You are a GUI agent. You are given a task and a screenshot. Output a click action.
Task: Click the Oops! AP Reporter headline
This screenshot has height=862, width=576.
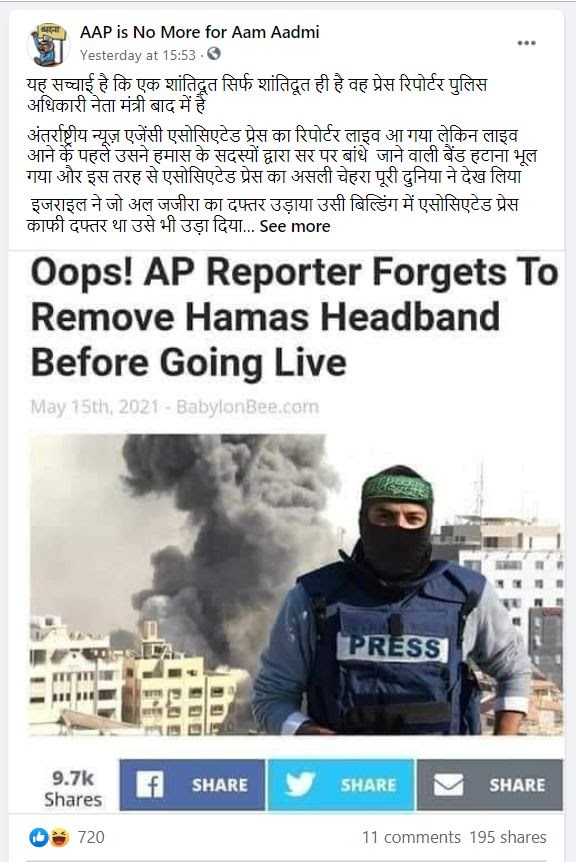pyautogui.click(x=294, y=317)
